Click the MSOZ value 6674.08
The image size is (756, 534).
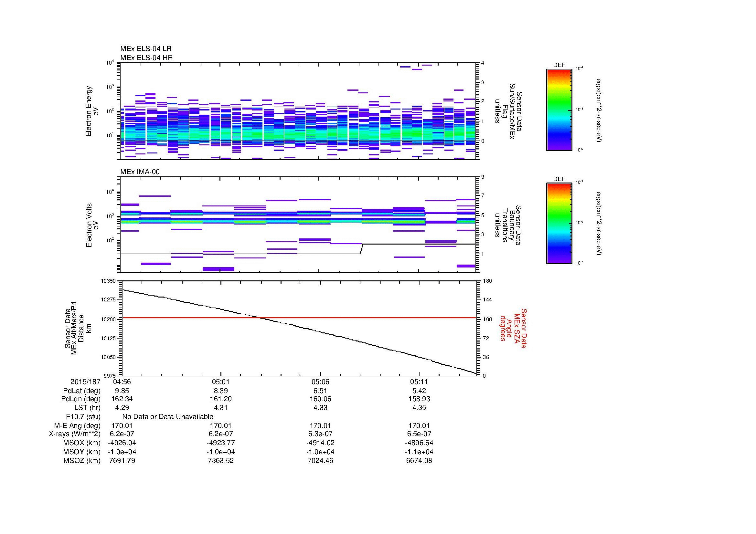(419, 461)
